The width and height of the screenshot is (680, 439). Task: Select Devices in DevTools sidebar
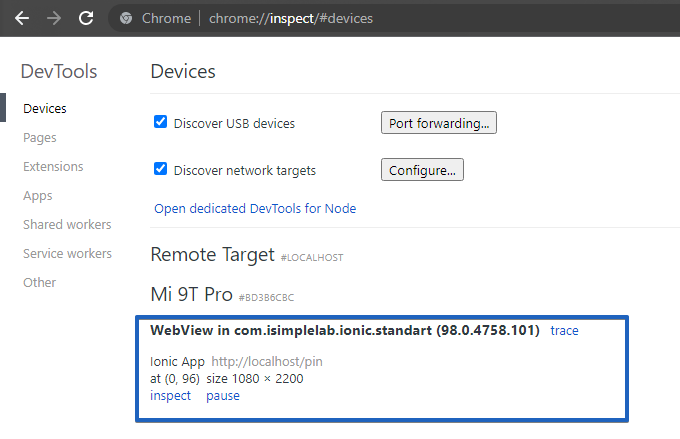pos(45,108)
